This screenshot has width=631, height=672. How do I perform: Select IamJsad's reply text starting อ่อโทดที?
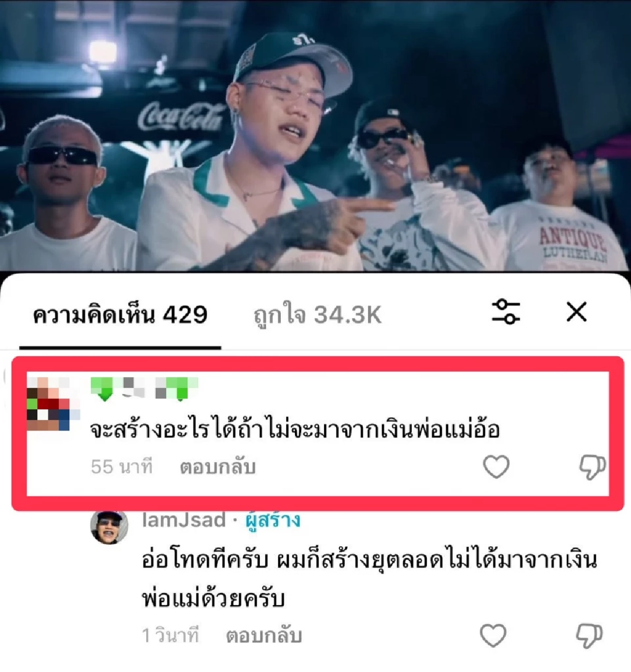[370, 578]
